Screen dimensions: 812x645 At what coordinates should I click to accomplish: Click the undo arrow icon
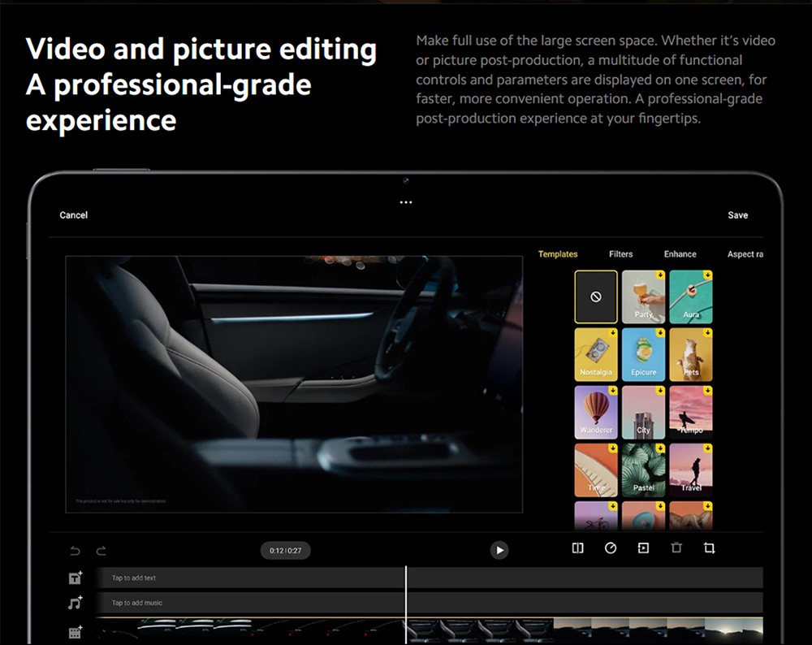tap(75, 551)
